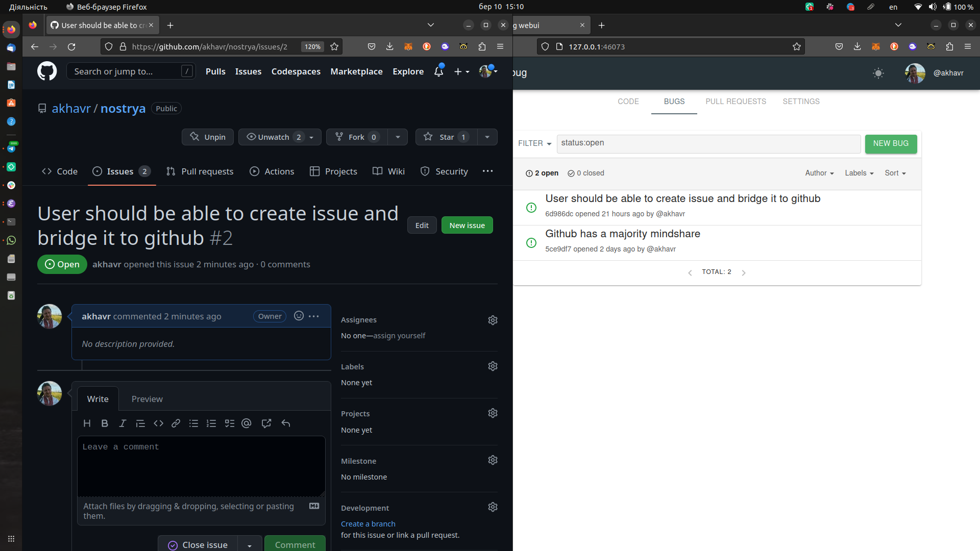Open the PULL REQUESTS tab in webui
Viewport: 980px width, 551px height.
(x=736, y=102)
